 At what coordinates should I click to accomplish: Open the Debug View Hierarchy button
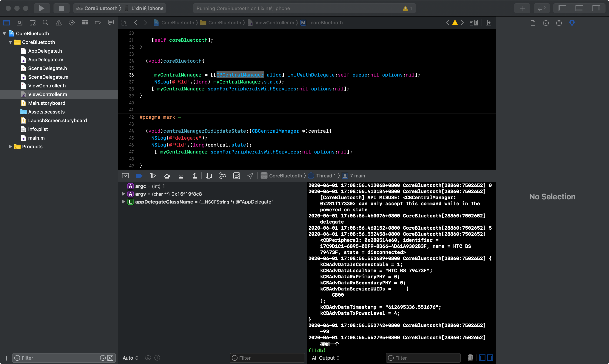[x=209, y=176]
